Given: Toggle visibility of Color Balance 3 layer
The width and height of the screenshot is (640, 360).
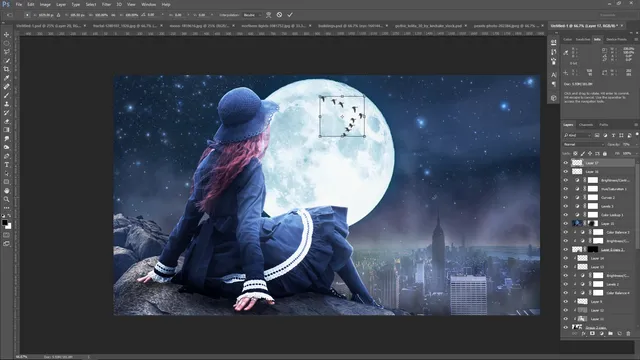Looking at the screenshot, I should click(566, 232).
